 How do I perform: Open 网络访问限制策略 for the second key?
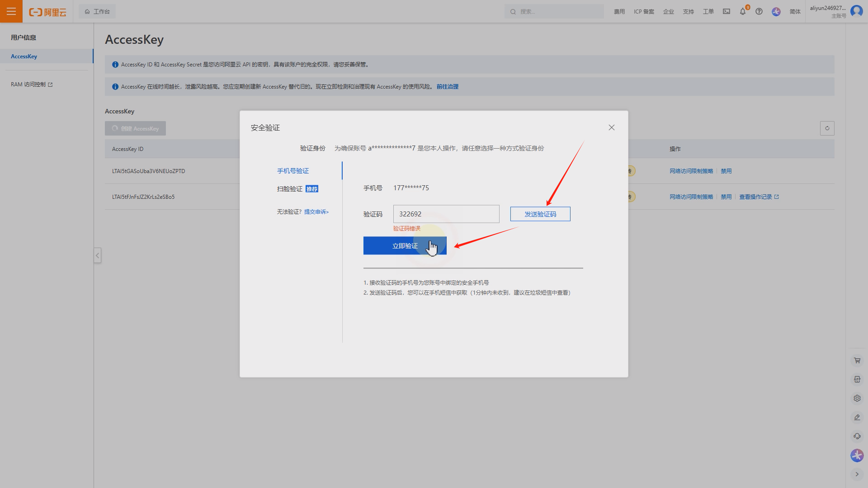[691, 197]
